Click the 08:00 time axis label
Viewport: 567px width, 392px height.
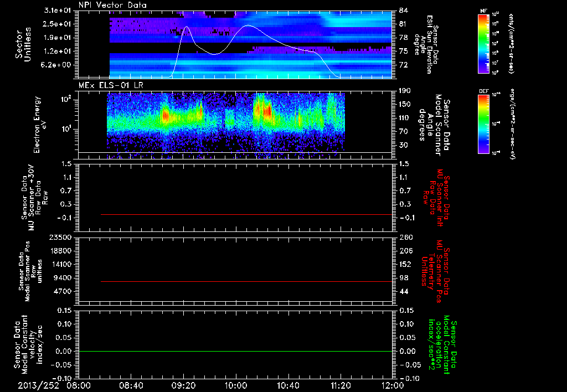coord(79,385)
